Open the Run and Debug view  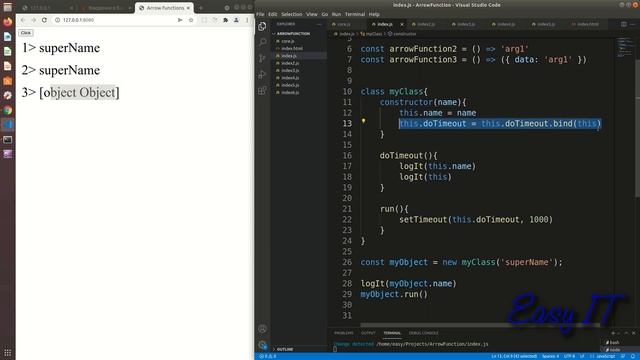coord(262,74)
